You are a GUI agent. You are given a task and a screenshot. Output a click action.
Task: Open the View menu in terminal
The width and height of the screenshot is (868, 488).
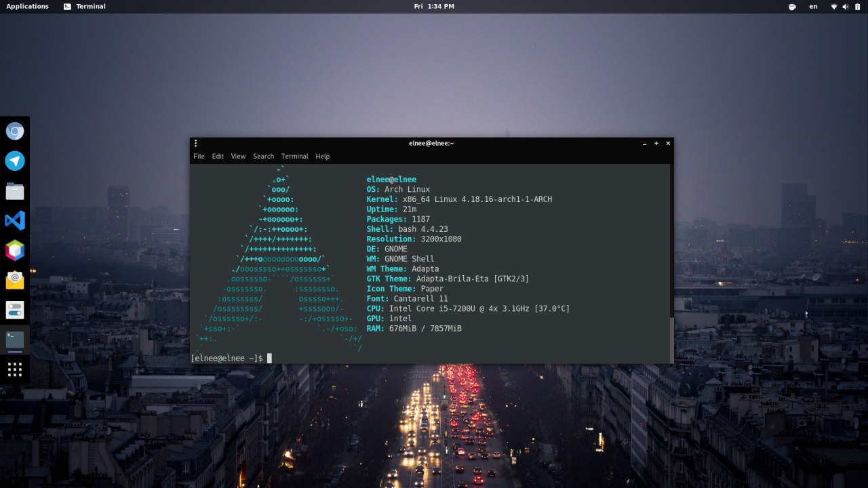[x=238, y=156]
